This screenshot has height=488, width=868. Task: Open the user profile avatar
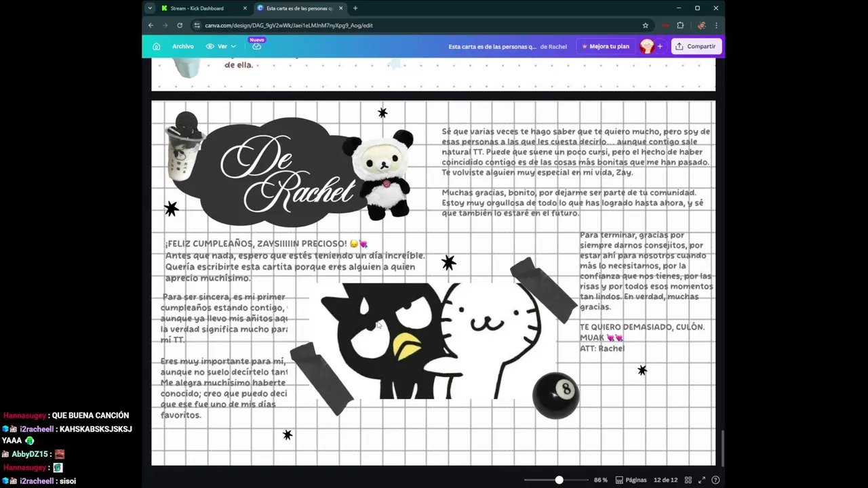[x=647, y=46]
